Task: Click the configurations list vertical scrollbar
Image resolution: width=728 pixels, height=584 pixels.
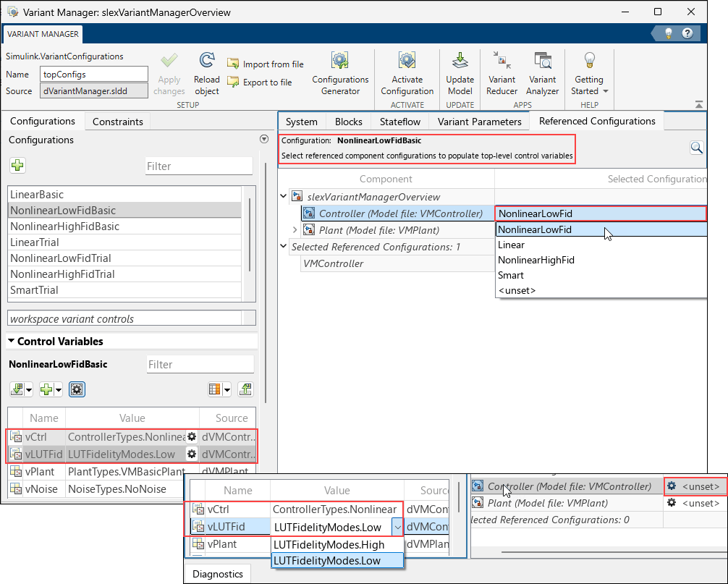Action: pos(250,234)
